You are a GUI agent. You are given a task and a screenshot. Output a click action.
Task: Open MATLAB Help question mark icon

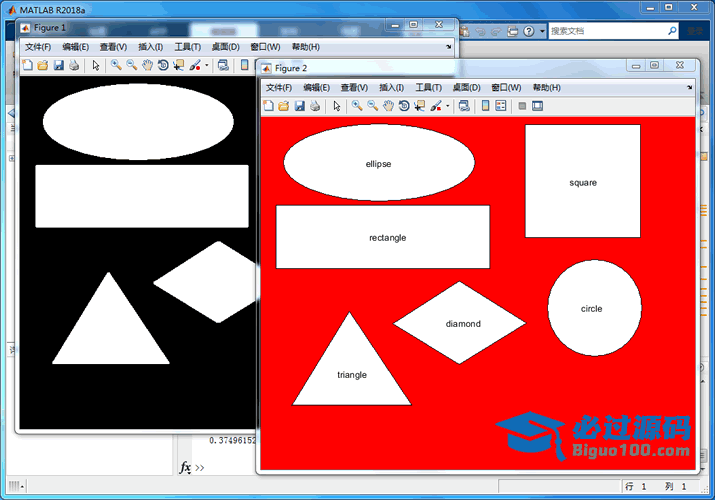(x=528, y=31)
